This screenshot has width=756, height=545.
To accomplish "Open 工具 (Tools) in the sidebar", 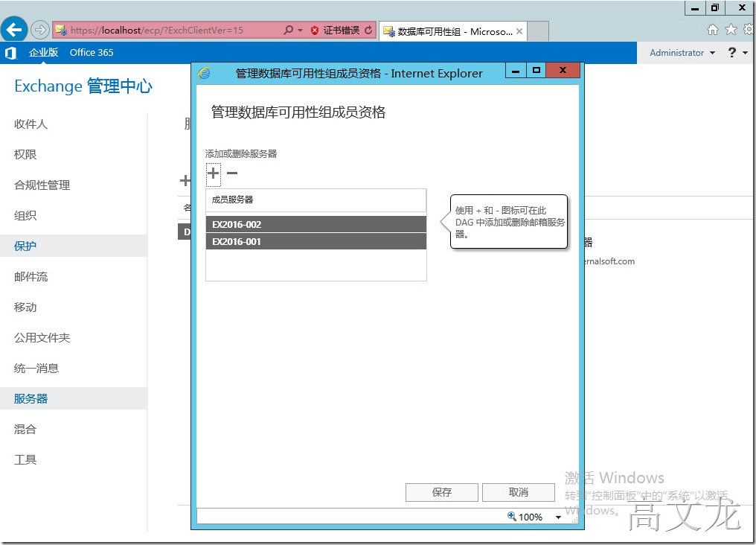I will [25, 459].
